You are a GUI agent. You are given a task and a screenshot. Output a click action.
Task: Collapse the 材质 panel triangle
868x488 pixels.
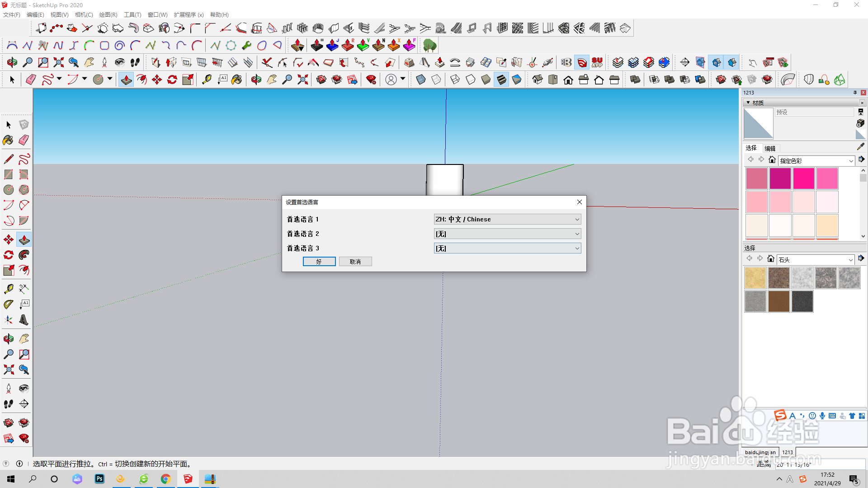[748, 103]
